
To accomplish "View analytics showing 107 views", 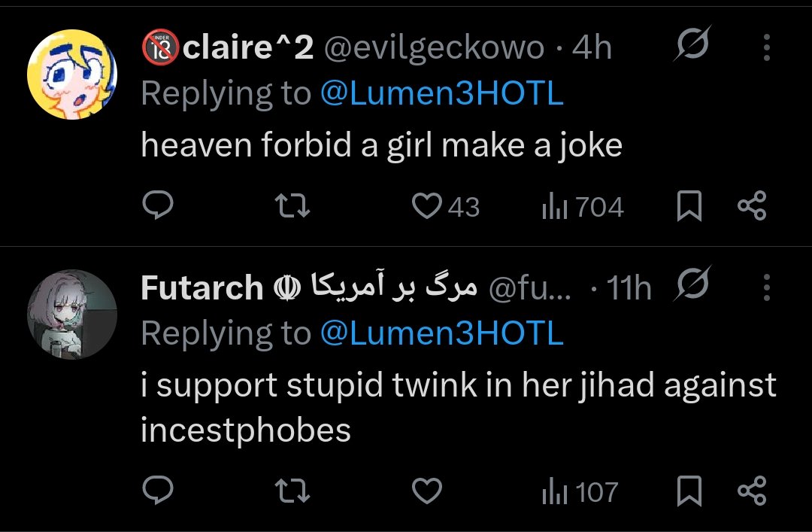I will pyautogui.click(x=580, y=492).
